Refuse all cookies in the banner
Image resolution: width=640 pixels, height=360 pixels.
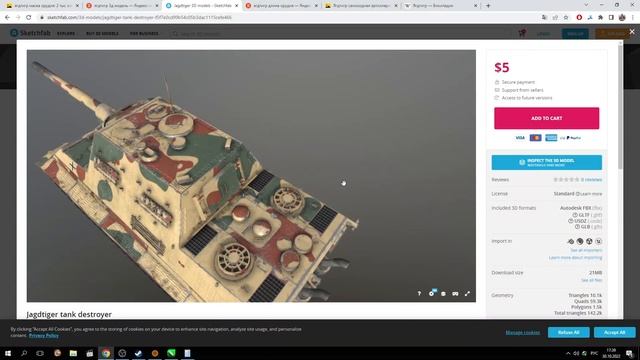pyautogui.click(x=569, y=332)
